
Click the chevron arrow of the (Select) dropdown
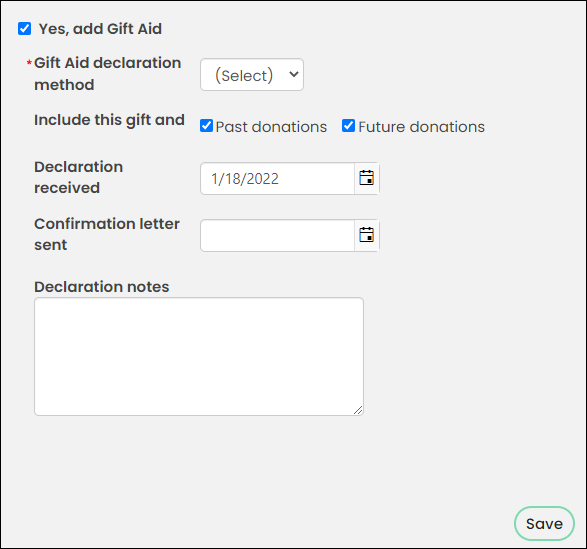(294, 74)
